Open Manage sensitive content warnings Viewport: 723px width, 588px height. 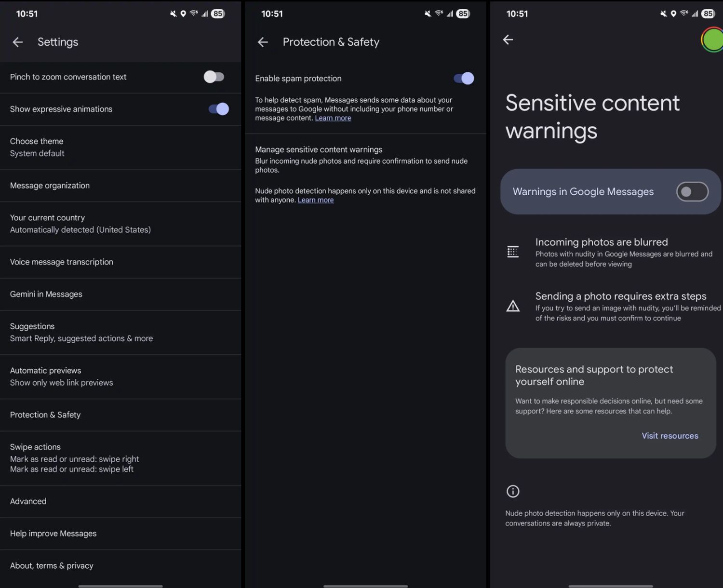click(x=365, y=160)
